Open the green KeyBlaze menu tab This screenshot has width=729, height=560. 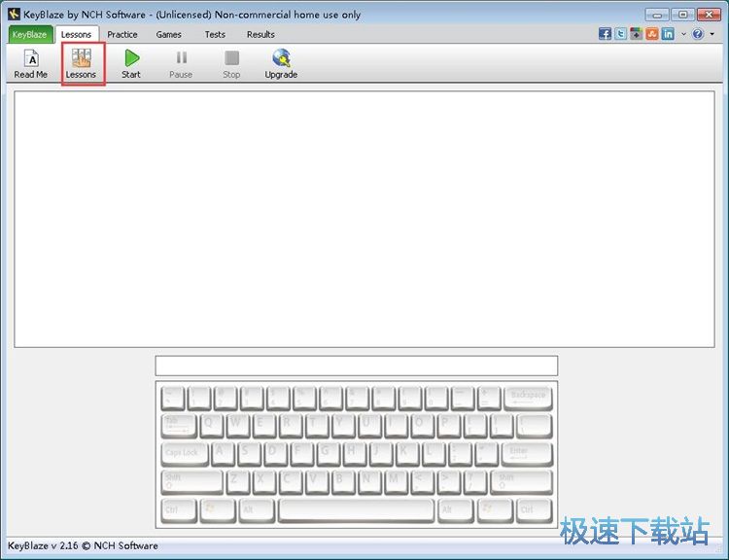(30, 34)
